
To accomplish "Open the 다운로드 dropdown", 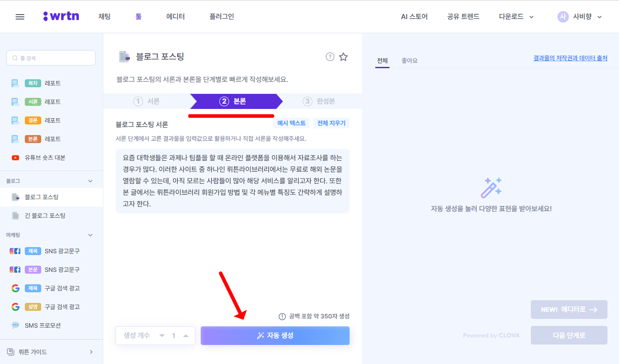I will pos(515,16).
